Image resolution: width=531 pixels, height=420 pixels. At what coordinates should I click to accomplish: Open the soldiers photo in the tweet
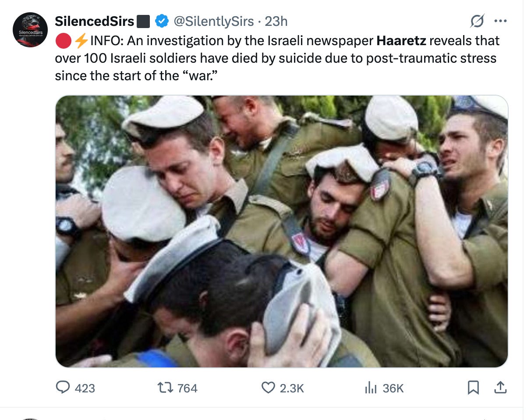(282, 231)
